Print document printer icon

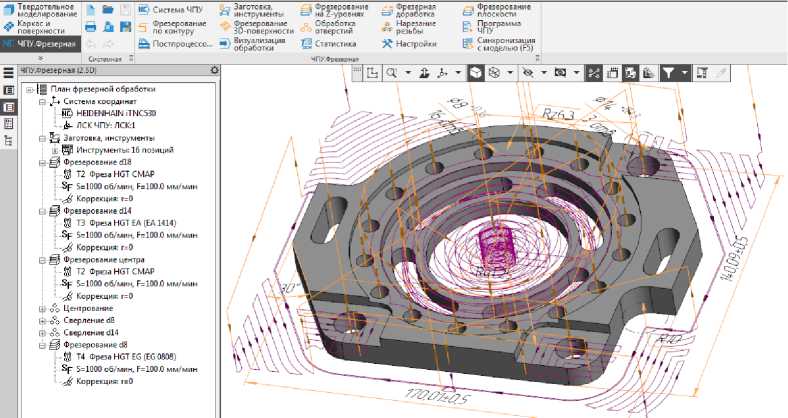pyautogui.click(x=90, y=27)
